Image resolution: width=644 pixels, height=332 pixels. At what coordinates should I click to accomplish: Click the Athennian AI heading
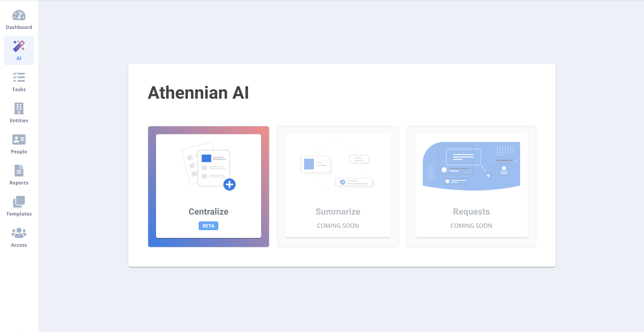tap(198, 93)
